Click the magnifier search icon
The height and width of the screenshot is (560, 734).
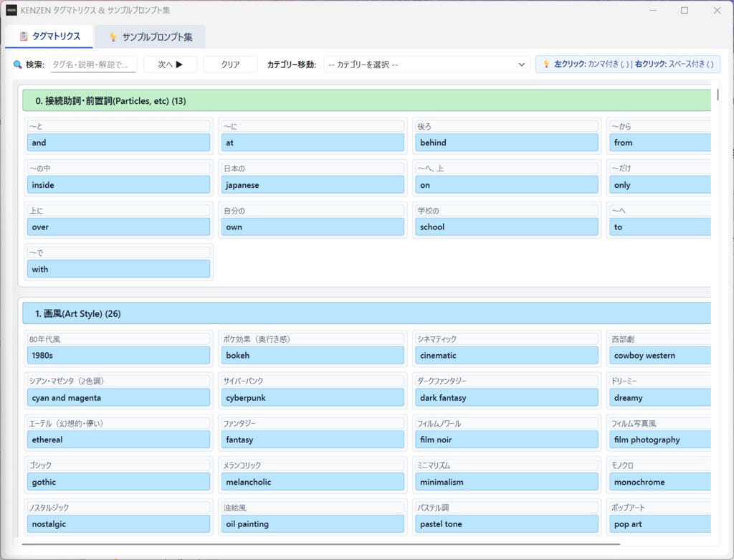[x=17, y=65]
